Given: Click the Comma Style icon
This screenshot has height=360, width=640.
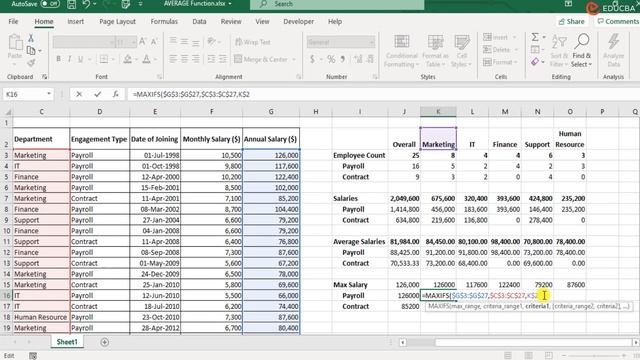Looking at the screenshot, I should point(343,59).
